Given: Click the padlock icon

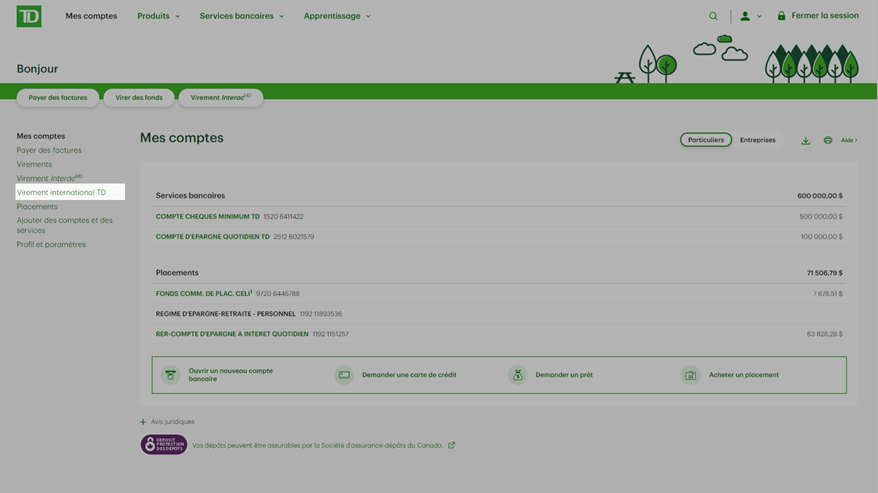Looking at the screenshot, I should point(781,16).
